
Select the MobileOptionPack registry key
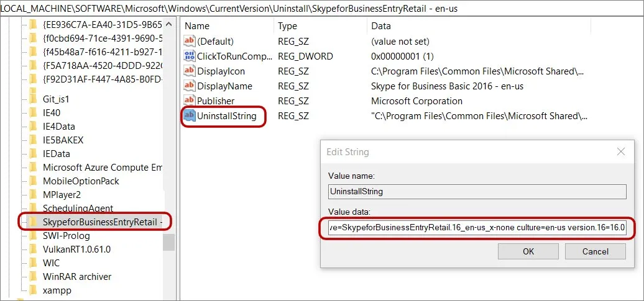point(81,181)
